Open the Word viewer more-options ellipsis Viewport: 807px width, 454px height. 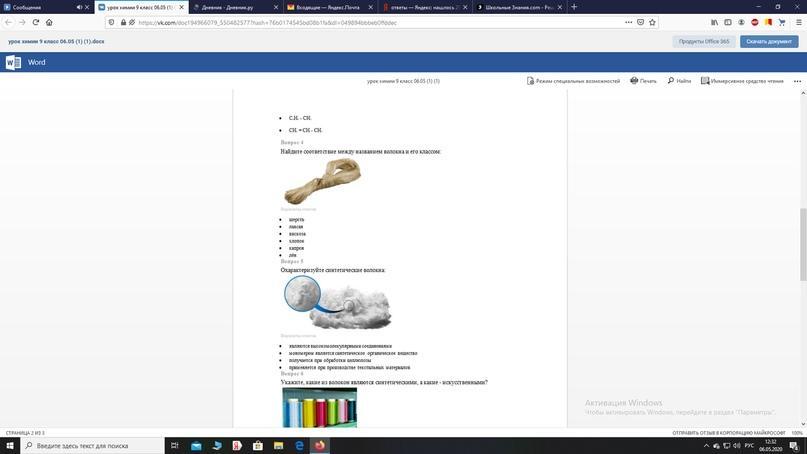click(x=797, y=81)
